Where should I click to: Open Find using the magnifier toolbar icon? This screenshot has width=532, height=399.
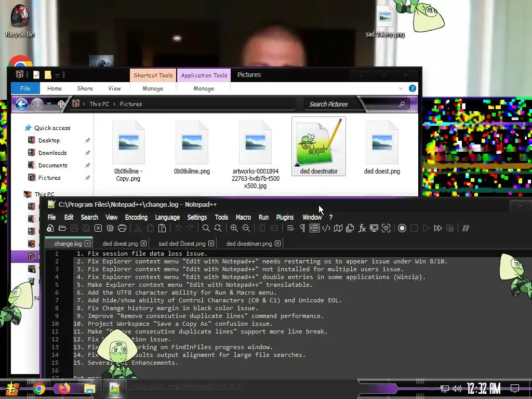tap(206, 229)
